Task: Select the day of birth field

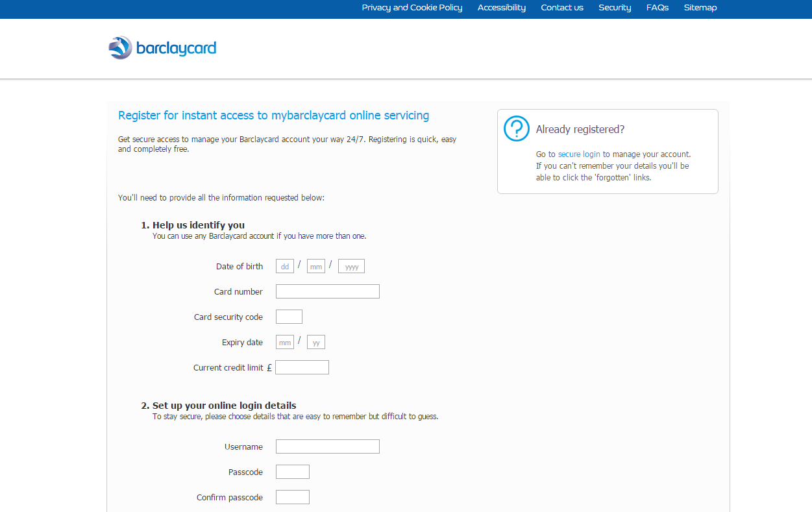Action: coord(284,266)
